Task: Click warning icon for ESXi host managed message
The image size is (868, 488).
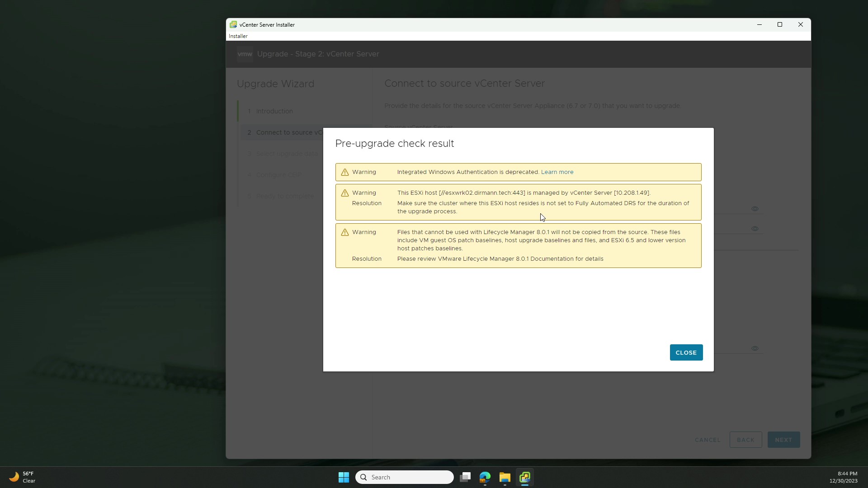Action: pyautogui.click(x=345, y=193)
